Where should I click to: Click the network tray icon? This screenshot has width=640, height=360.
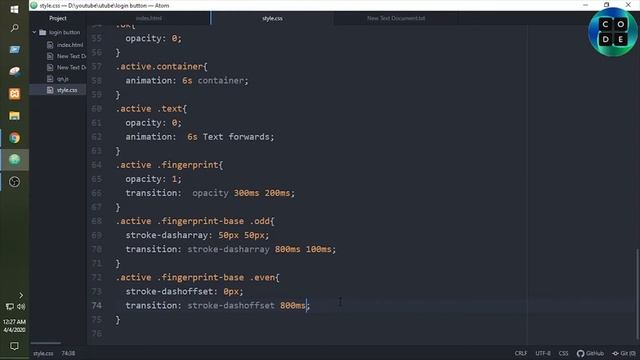click(9, 306)
